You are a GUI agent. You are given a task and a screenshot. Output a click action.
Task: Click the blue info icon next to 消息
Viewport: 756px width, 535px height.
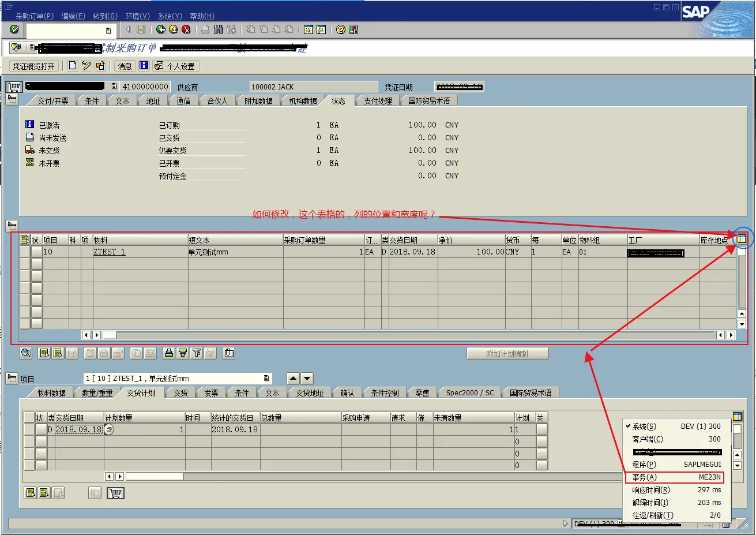pyautogui.click(x=144, y=66)
